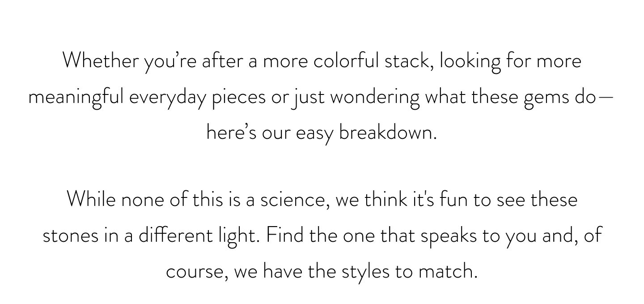Click the word "stones"
This screenshot has width=644, height=304.
pos(71,235)
